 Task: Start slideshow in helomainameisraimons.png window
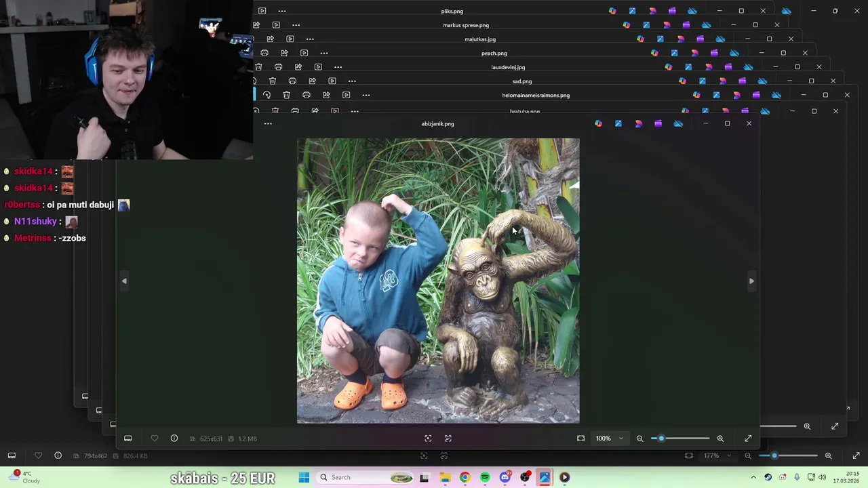pos(346,95)
